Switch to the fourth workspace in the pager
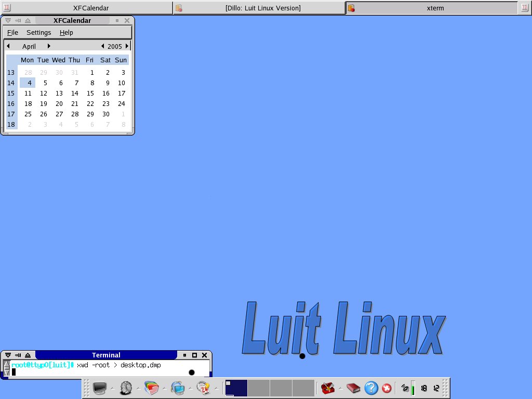This screenshot has height=399, width=532. pyautogui.click(x=303, y=388)
